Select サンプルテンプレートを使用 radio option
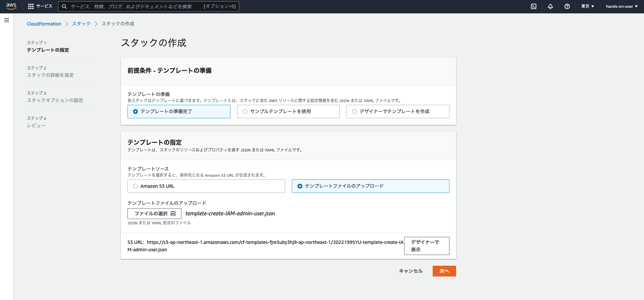This screenshot has width=644, height=300. coord(288,112)
